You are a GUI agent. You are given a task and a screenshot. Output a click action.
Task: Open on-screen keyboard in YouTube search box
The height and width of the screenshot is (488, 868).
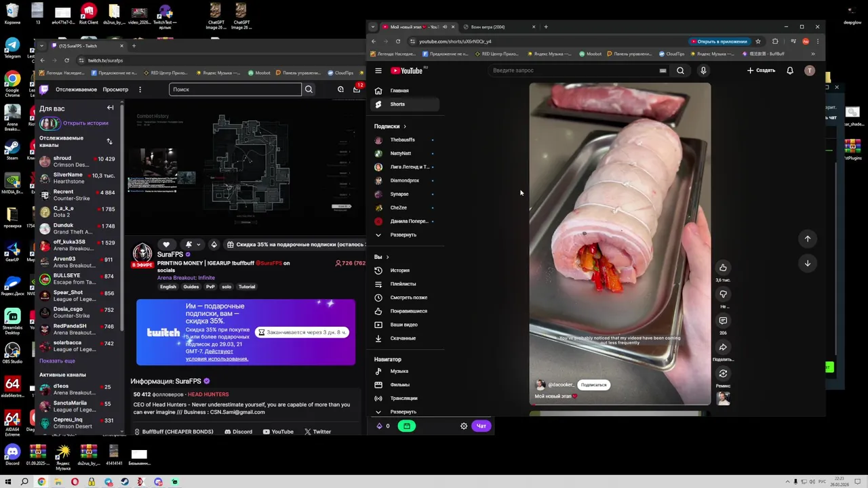[x=663, y=70]
